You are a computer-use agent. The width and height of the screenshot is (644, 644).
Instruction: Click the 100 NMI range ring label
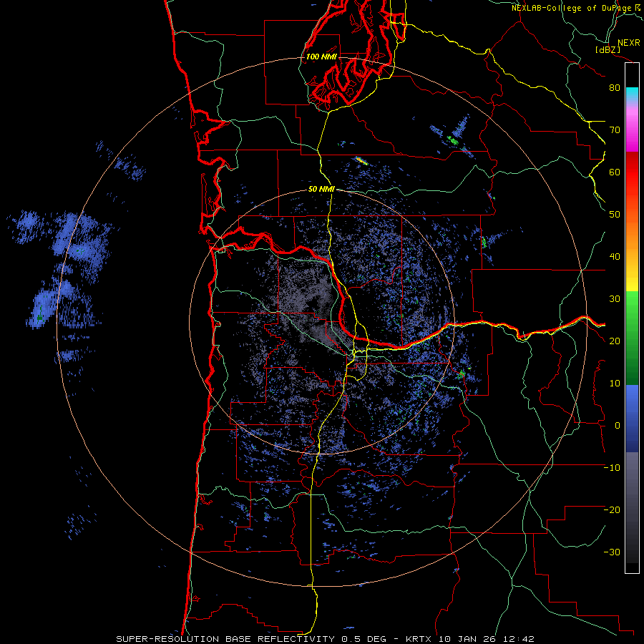[x=321, y=57]
